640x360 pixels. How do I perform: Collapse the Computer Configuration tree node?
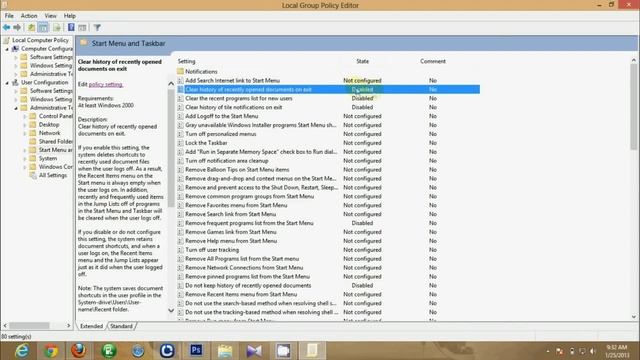click(7, 49)
